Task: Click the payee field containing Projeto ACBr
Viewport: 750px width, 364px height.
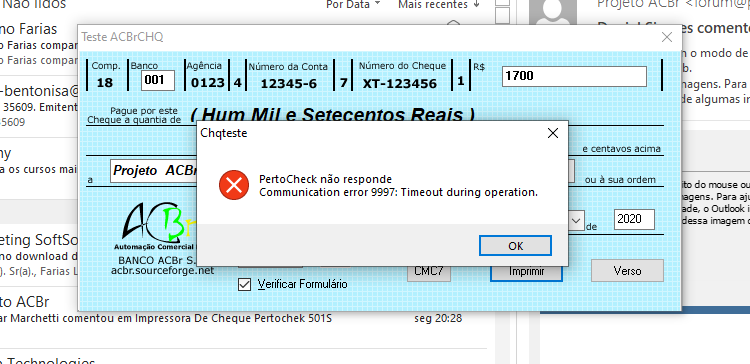Action: coord(154,171)
